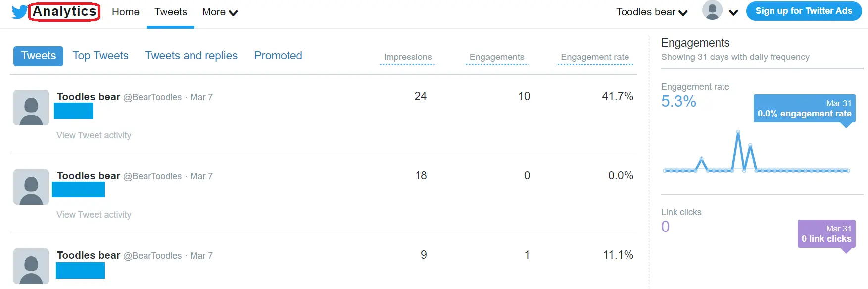
Task: View Tweet activity for the second tweet
Action: click(x=94, y=215)
